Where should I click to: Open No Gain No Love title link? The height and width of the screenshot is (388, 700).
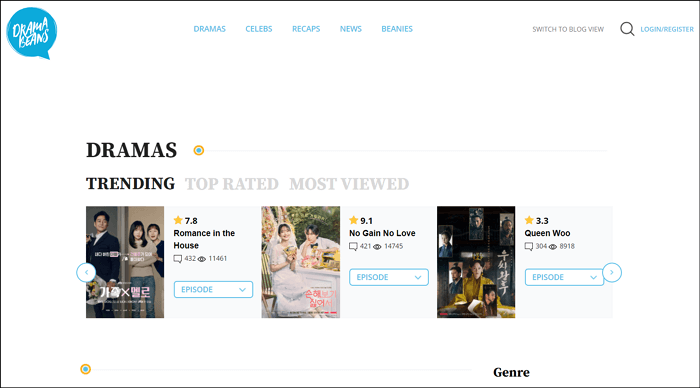click(x=382, y=233)
